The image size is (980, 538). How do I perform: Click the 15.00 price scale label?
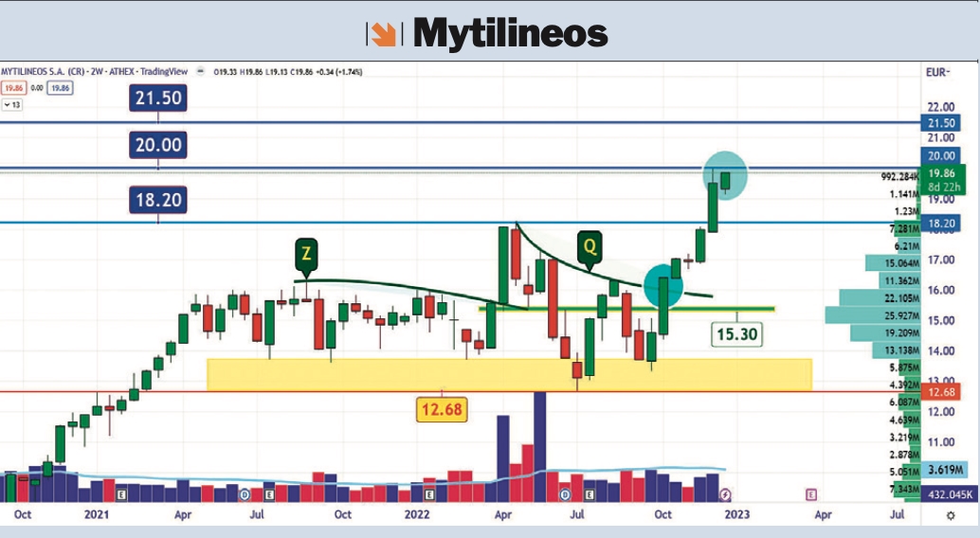(x=940, y=320)
